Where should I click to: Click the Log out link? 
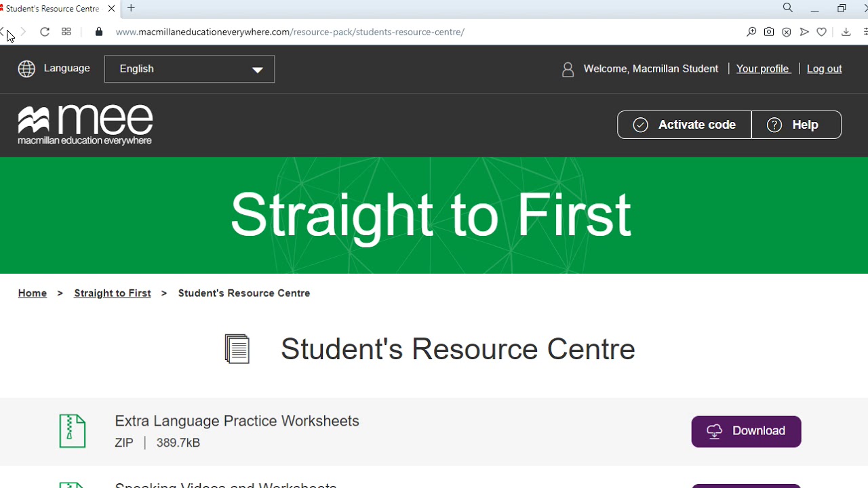pyautogui.click(x=824, y=68)
